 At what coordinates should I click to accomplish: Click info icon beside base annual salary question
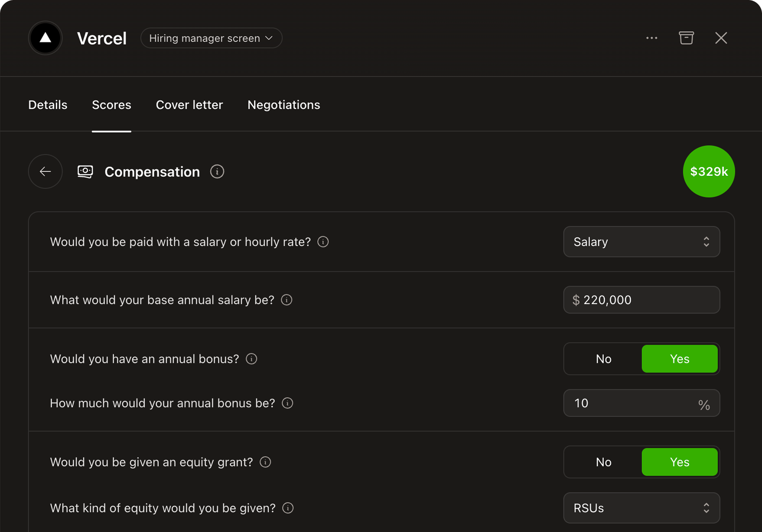click(x=287, y=300)
